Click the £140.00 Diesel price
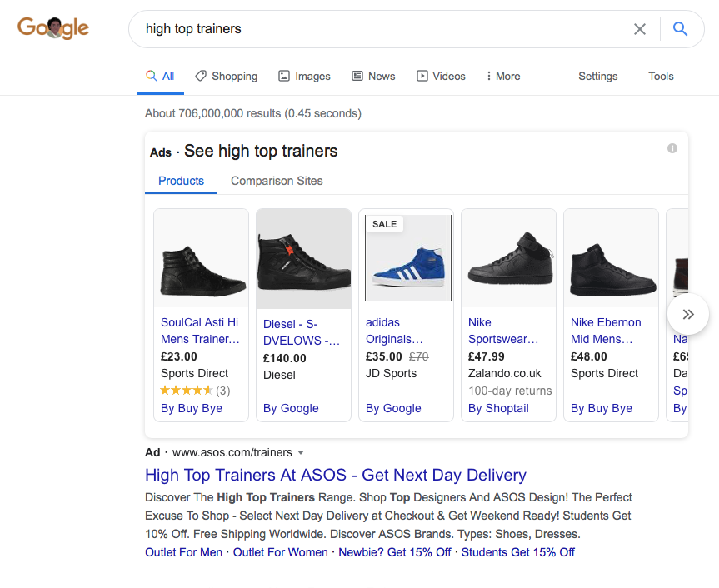The image size is (719, 588). [284, 358]
